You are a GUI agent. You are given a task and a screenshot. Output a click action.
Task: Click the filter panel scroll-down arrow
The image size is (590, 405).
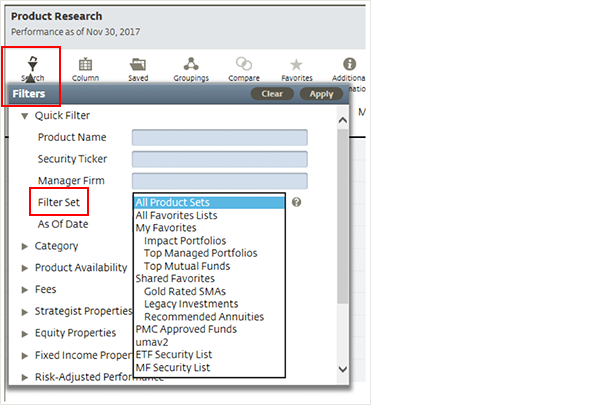pyautogui.click(x=343, y=369)
